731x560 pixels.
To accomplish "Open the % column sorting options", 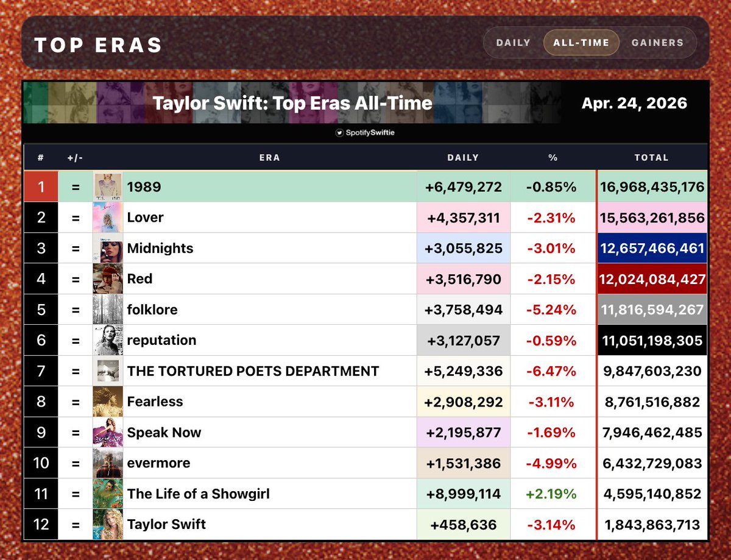I will tap(553, 157).
